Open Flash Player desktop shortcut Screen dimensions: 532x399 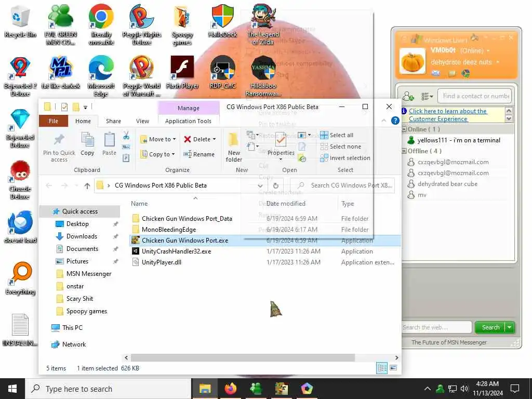click(182, 72)
